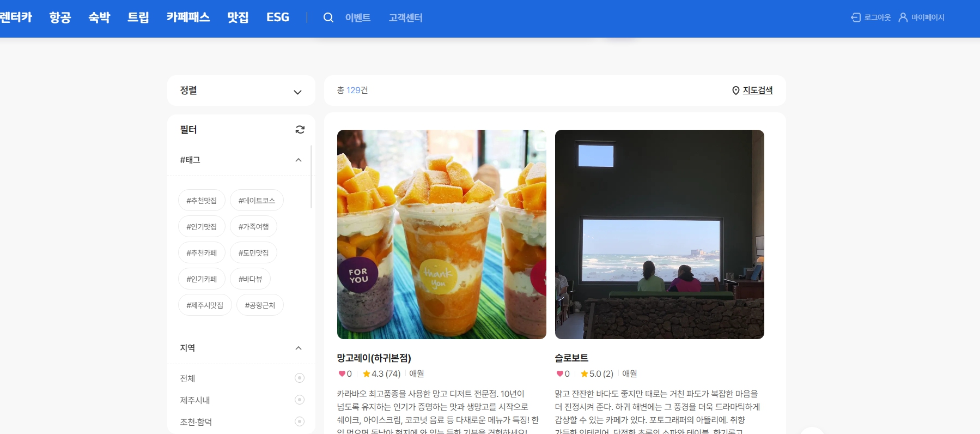980x434 pixels.
Task: Open the 슬로보트 ocean window photo
Action: pyautogui.click(x=660, y=234)
